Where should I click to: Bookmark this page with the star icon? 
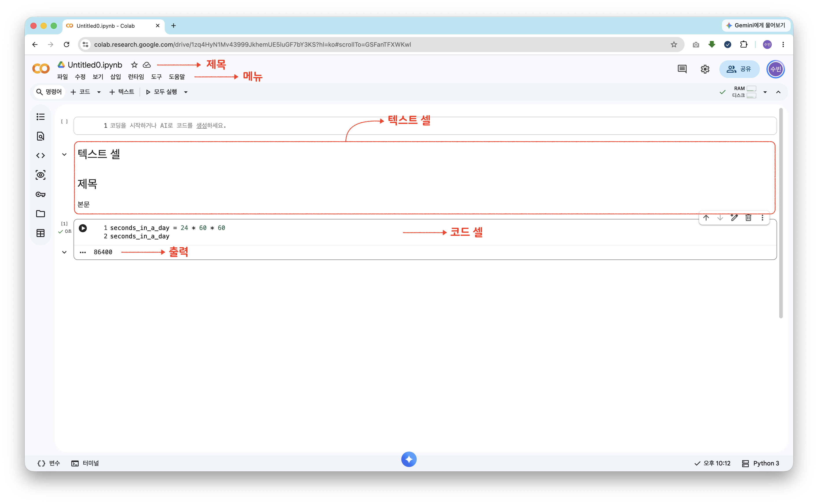coord(674,44)
